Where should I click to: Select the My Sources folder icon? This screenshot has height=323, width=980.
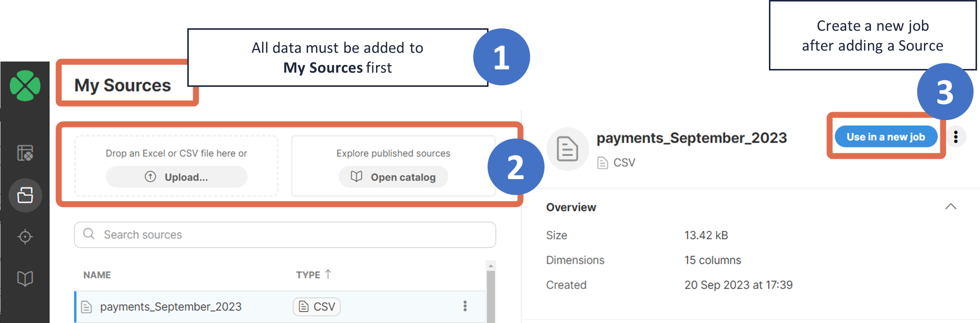point(25,195)
